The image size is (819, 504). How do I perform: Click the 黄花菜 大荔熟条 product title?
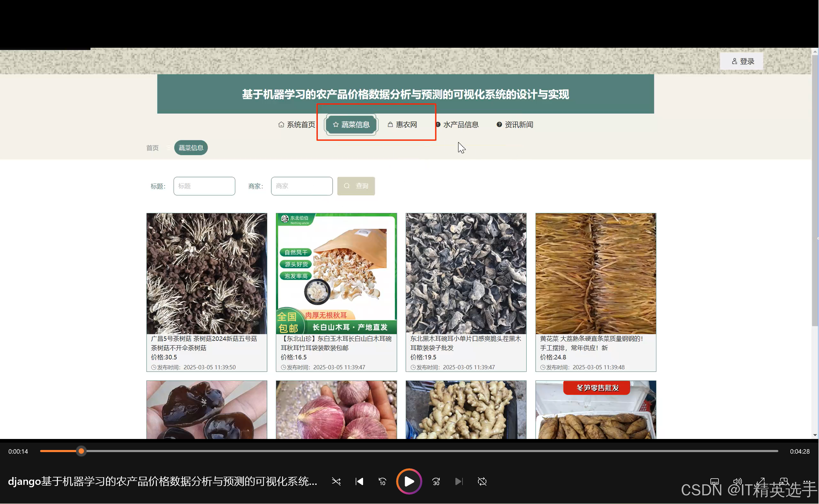pyautogui.click(x=591, y=343)
